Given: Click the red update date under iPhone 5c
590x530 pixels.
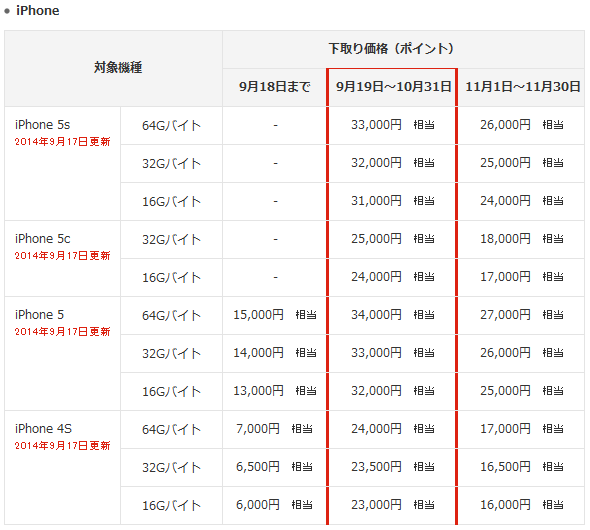Looking at the screenshot, I should [x=62, y=255].
